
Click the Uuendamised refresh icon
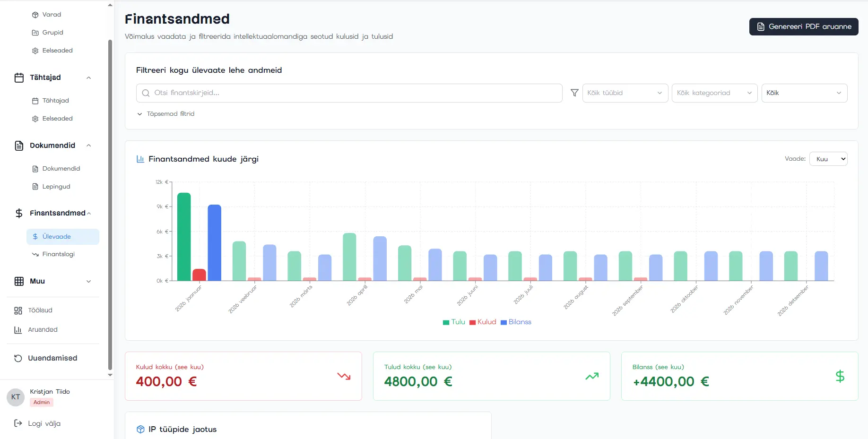point(18,358)
